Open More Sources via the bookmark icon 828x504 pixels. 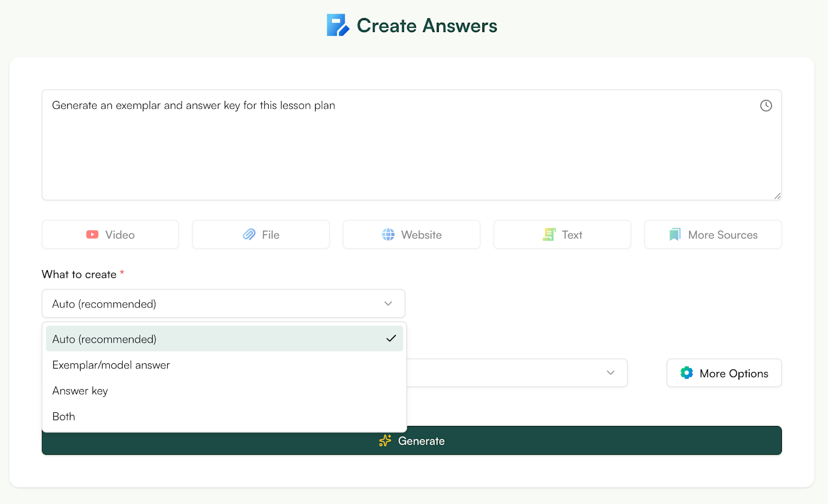[674, 234]
